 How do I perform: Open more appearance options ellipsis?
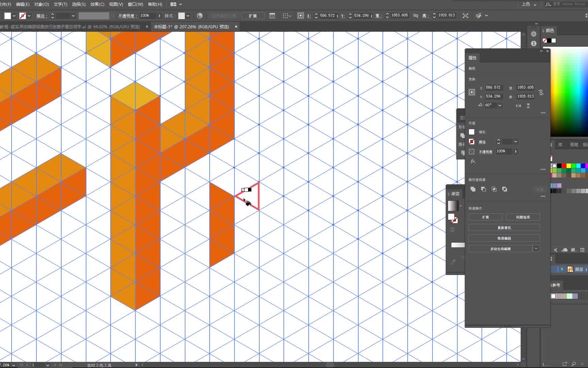point(543,169)
